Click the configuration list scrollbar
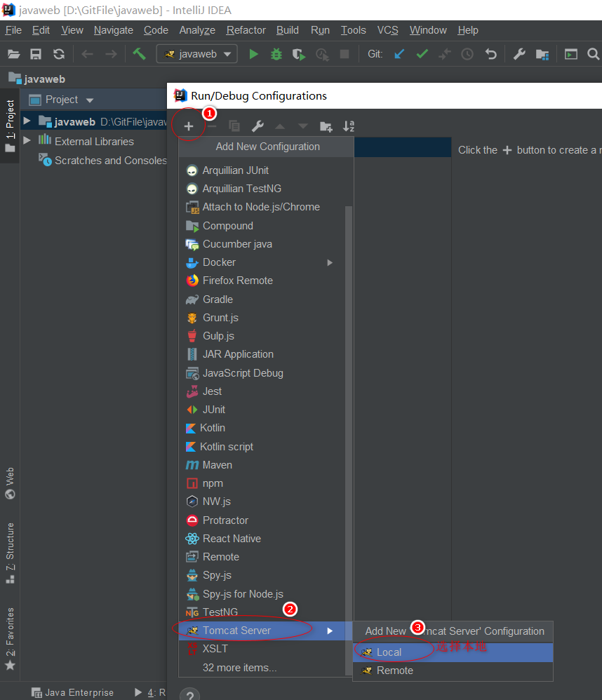602x700 pixels. (349, 440)
